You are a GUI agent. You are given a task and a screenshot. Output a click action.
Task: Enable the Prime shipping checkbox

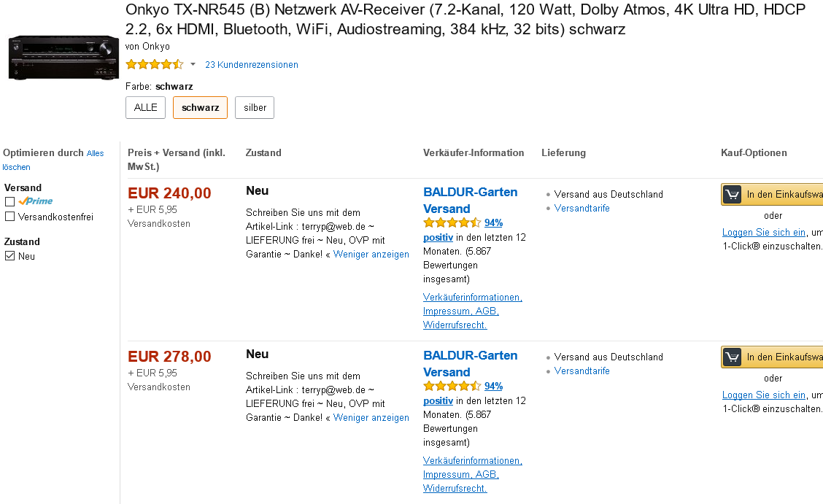click(x=10, y=201)
